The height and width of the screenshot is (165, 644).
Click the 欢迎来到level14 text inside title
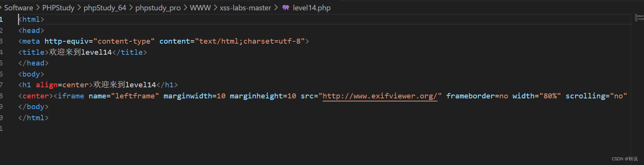pos(81,52)
